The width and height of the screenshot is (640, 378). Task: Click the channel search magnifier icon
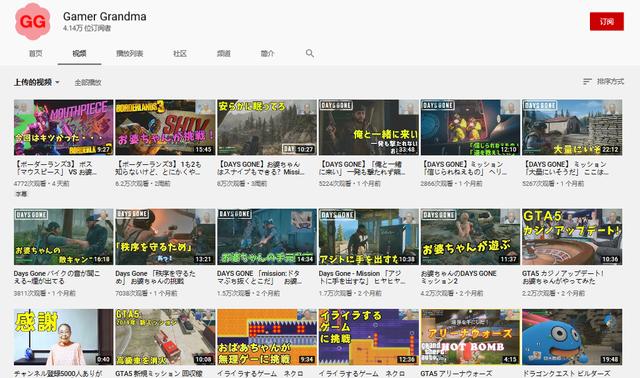tap(310, 53)
